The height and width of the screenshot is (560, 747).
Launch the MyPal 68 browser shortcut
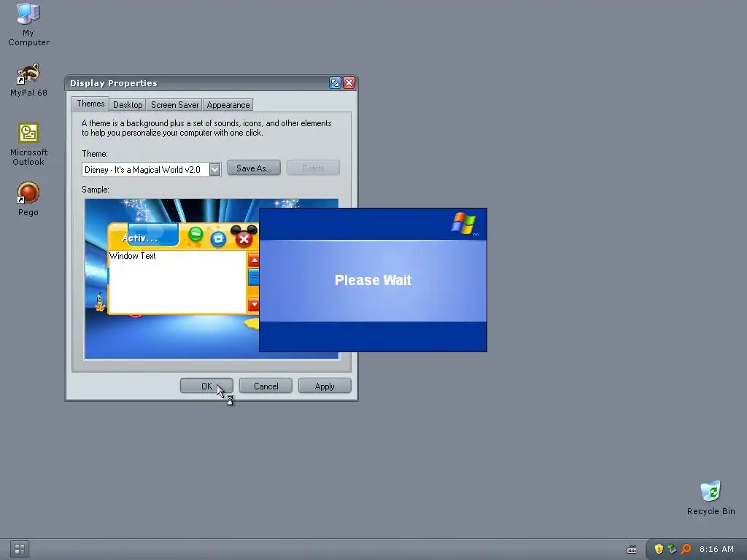click(x=28, y=79)
